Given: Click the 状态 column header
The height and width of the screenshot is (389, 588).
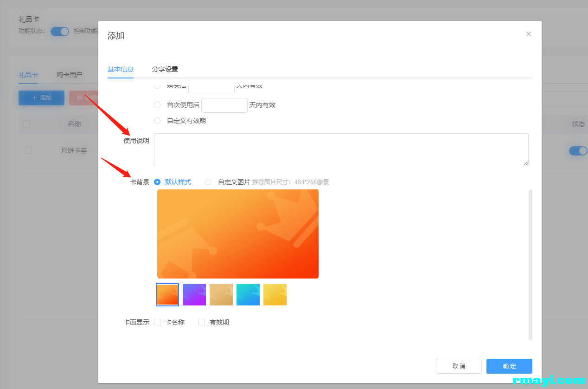Looking at the screenshot, I should click(578, 124).
